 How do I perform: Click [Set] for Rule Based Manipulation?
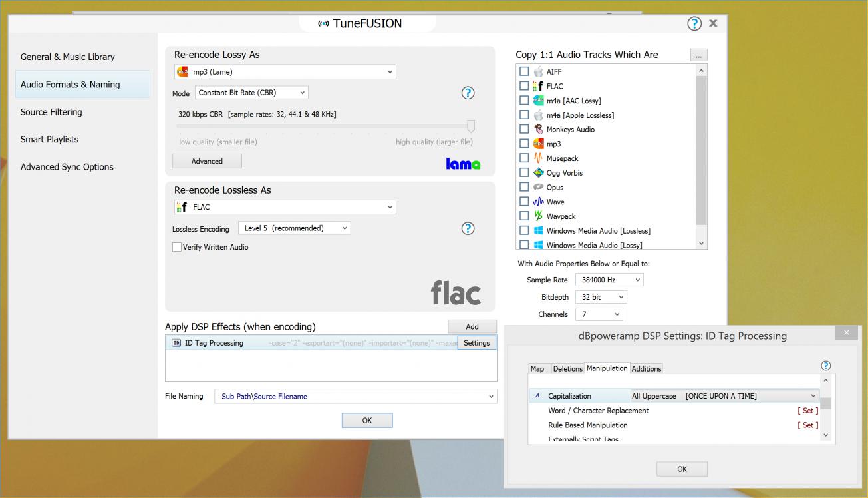(808, 425)
